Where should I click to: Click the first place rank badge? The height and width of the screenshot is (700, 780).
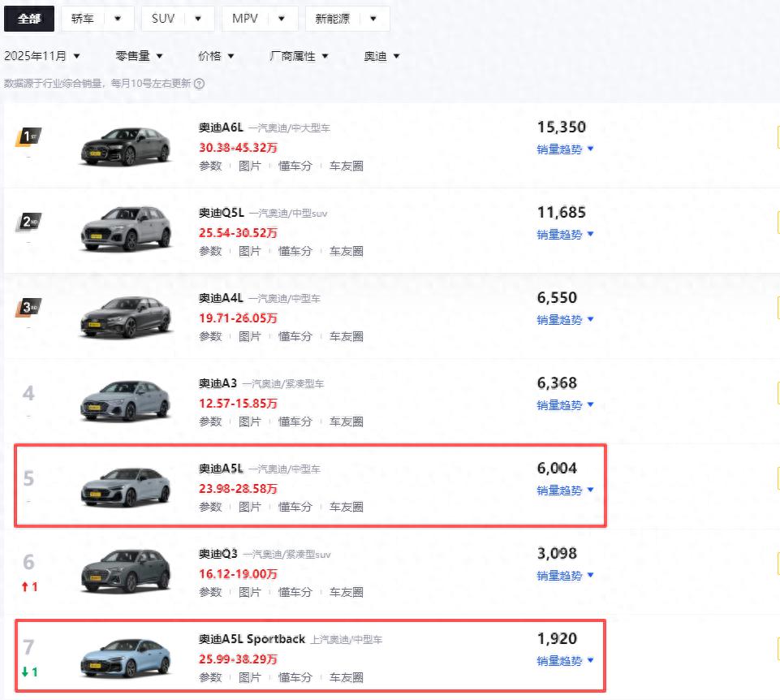coord(28,137)
